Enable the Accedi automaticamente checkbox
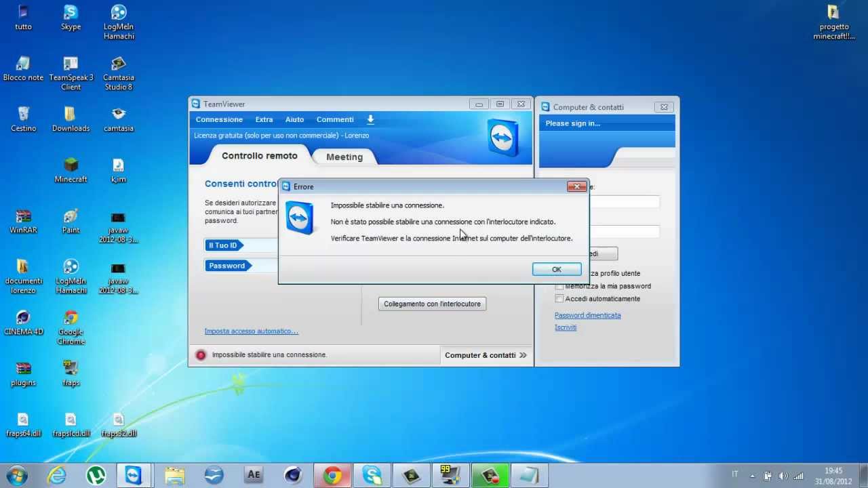 [x=559, y=298]
